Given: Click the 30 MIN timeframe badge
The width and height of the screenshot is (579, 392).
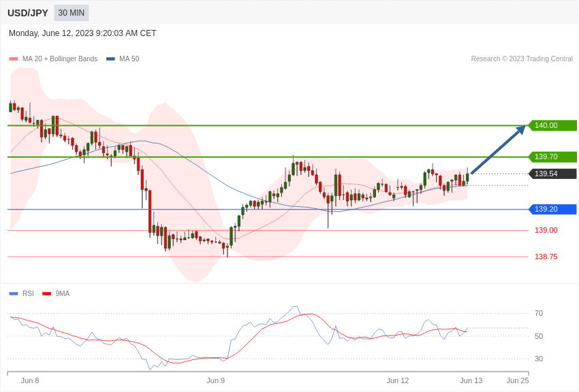Looking at the screenshot, I should click(71, 13).
